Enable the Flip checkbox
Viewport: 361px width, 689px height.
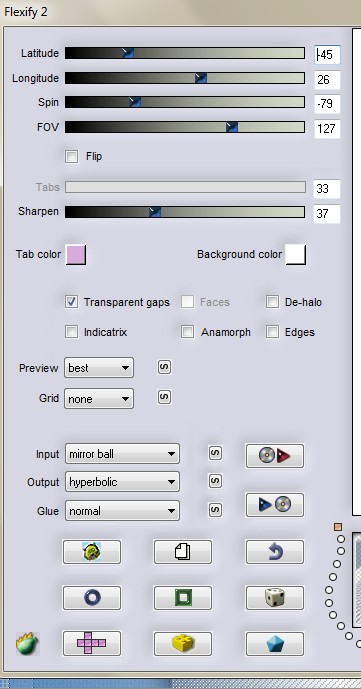[x=72, y=156]
